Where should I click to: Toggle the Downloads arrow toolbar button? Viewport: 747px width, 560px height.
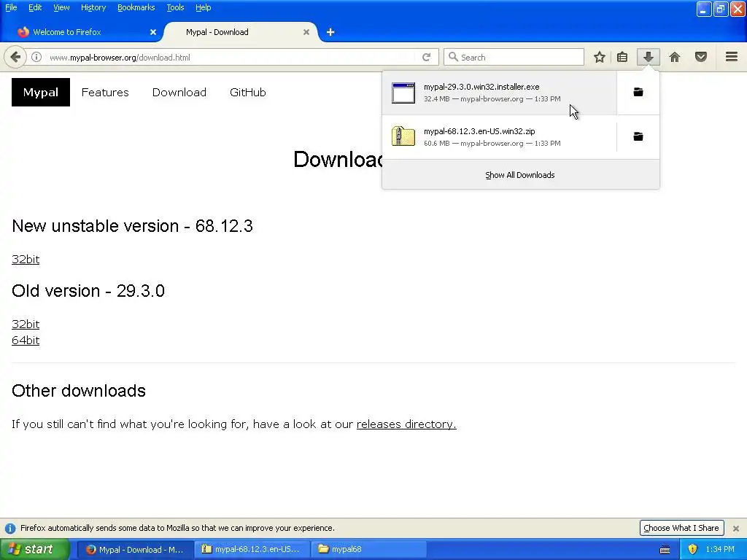(x=648, y=57)
